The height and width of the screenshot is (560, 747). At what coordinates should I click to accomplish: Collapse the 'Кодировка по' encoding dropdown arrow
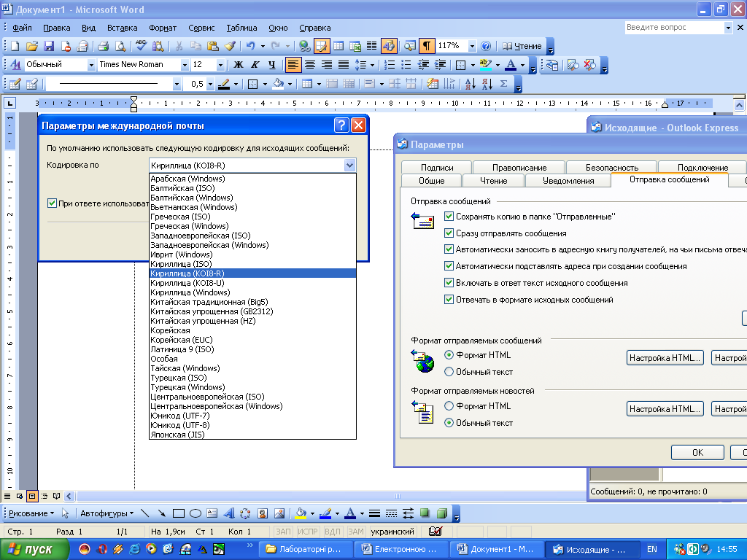tap(349, 166)
